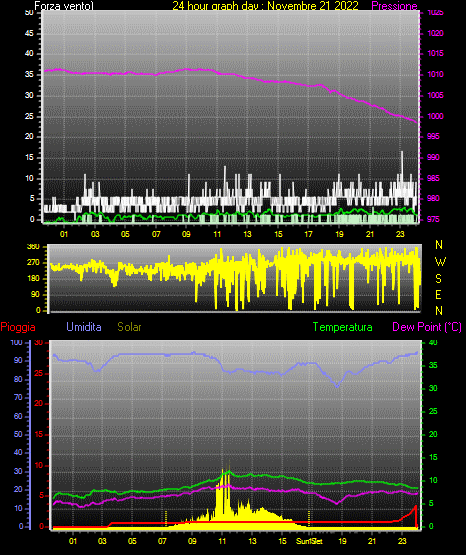Click the Umidita legend label
This screenshot has width=466, height=555.
pos(84,327)
